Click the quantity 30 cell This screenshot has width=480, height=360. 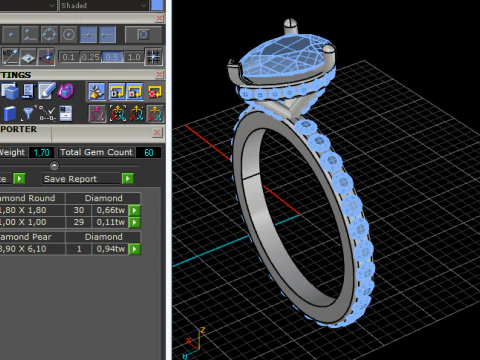(79, 210)
